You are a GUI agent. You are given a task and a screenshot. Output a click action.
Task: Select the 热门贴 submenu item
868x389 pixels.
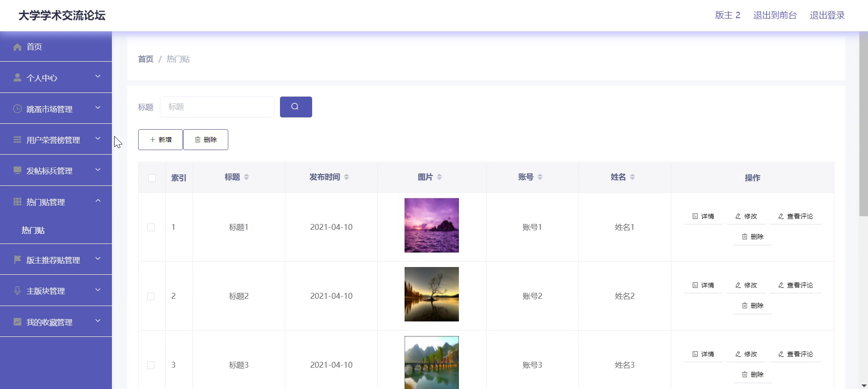click(56, 230)
